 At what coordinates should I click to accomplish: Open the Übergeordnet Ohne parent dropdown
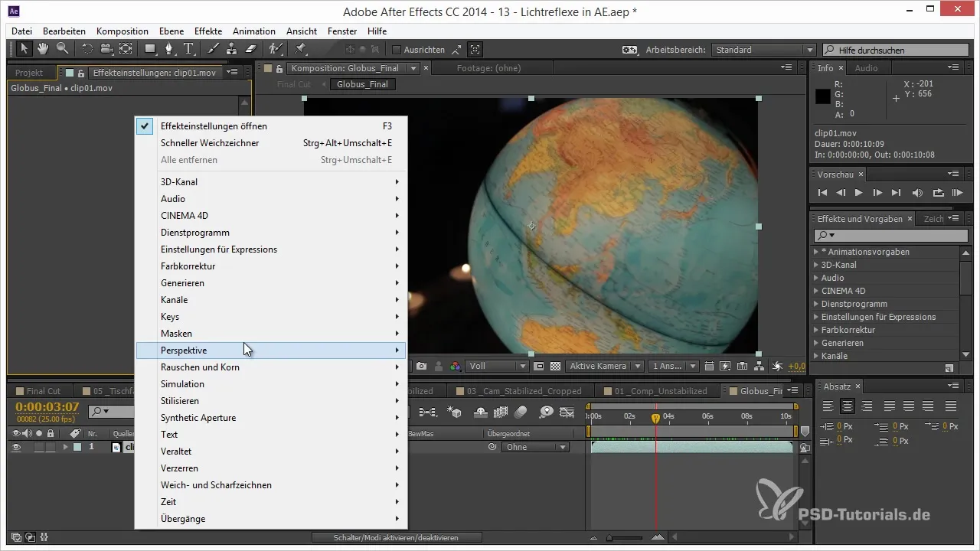coord(535,447)
